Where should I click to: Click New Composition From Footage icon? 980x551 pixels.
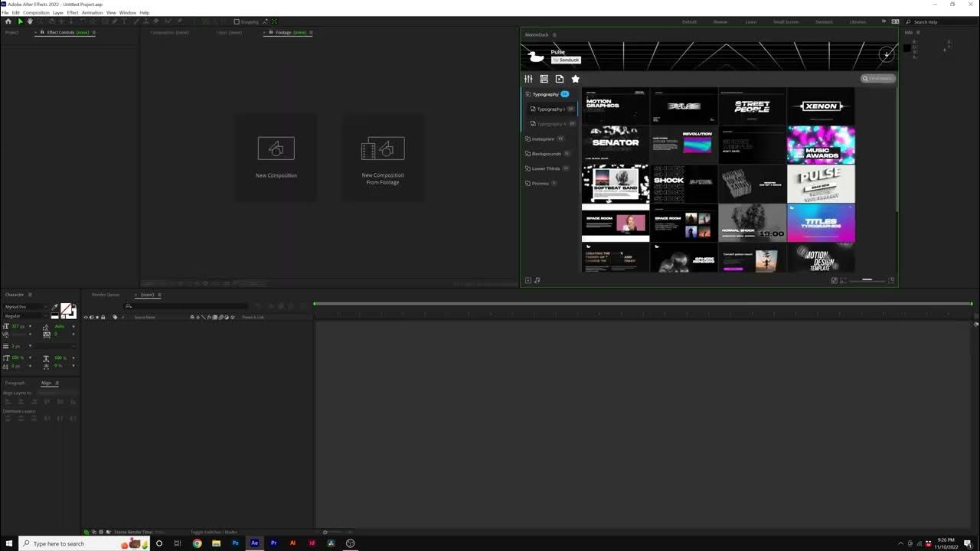point(383,148)
